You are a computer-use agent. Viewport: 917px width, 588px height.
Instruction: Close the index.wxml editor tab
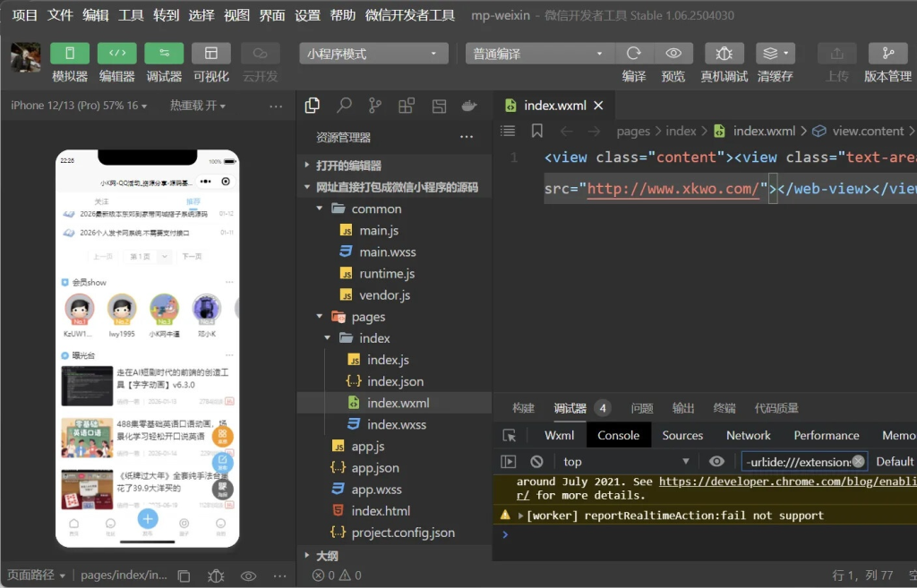point(599,106)
